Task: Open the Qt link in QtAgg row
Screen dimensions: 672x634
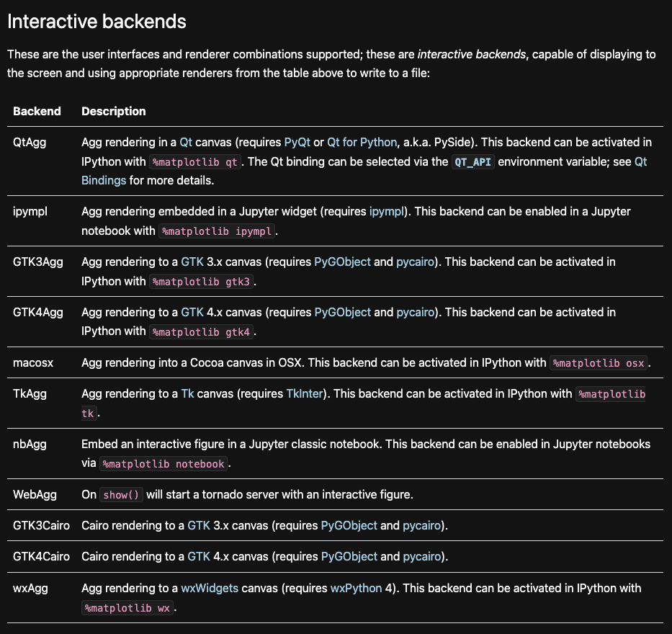Action: coord(186,143)
